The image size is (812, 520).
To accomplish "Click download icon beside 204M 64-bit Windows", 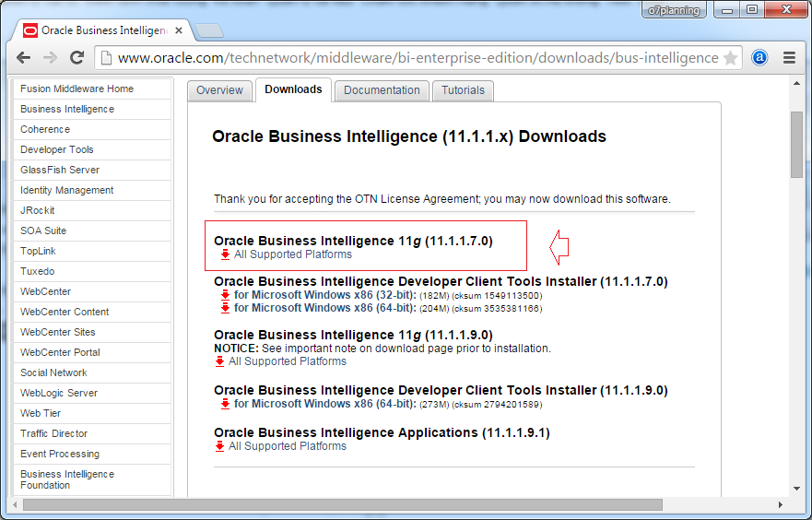I will point(225,308).
